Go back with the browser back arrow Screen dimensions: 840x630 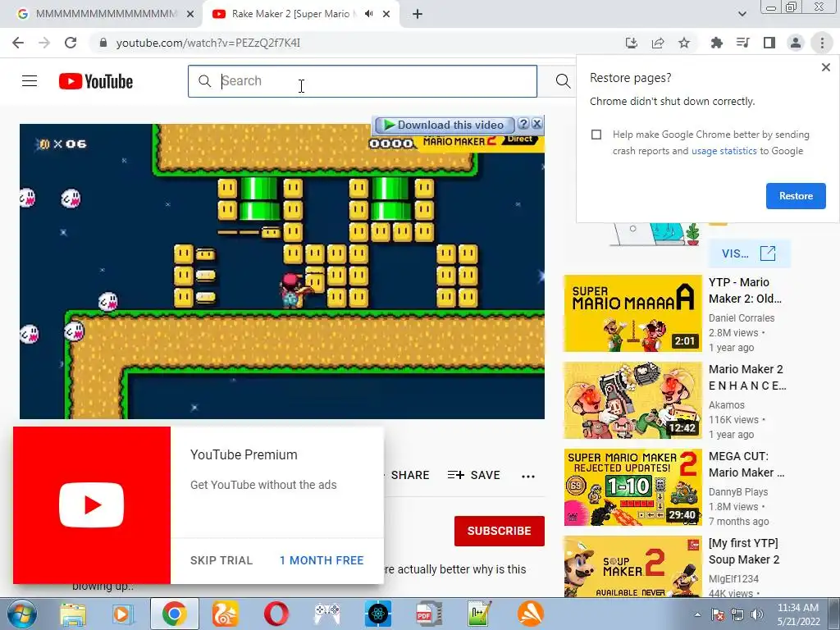[18, 43]
